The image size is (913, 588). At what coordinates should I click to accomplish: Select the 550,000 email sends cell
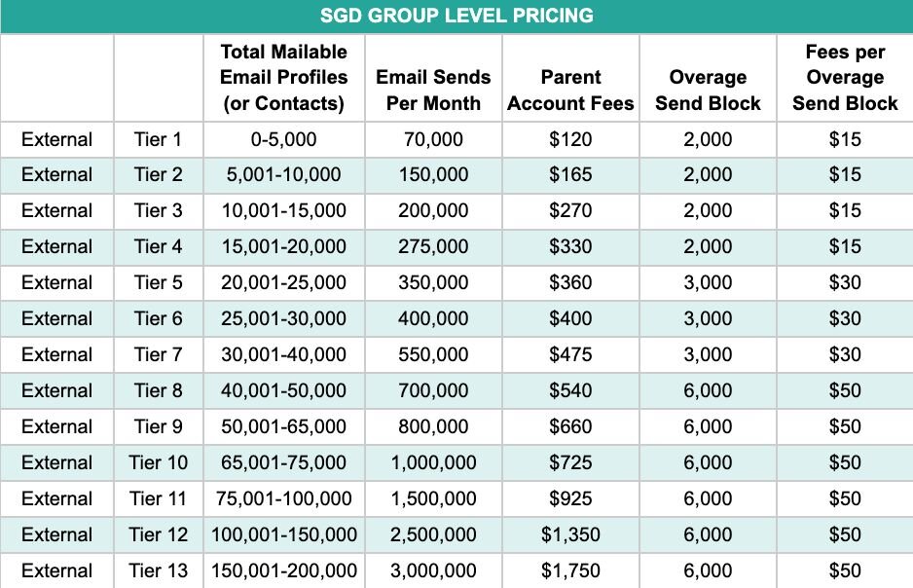coord(433,355)
